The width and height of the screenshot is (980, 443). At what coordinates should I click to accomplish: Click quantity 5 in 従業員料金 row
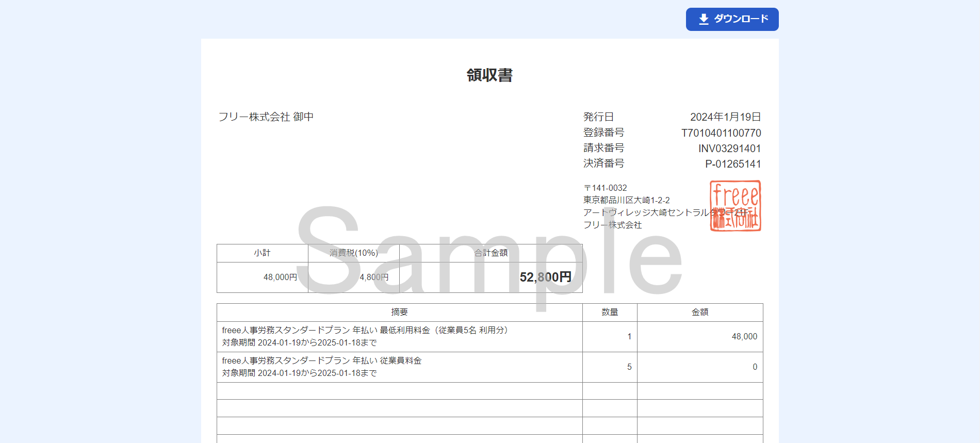tap(629, 367)
